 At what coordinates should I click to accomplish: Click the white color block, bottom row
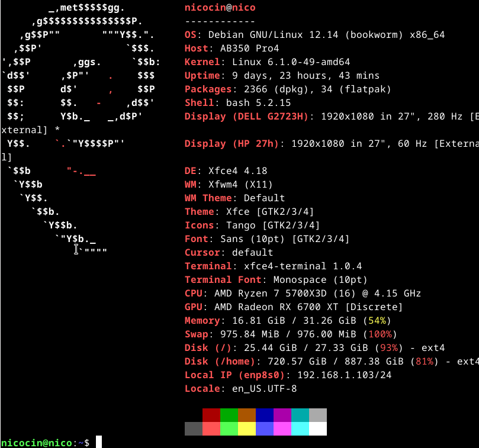[318, 428]
